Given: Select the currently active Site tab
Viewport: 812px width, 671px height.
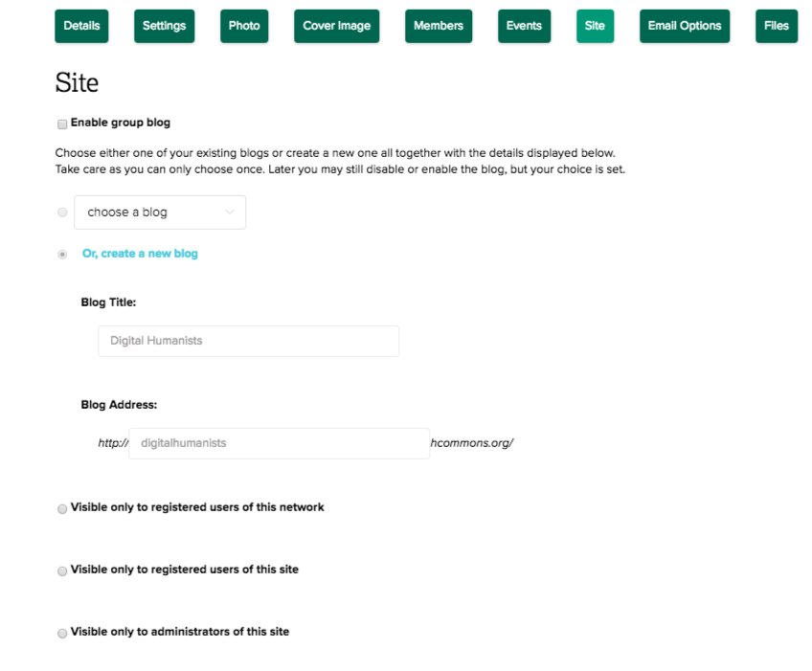Looking at the screenshot, I should click(x=595, y=26).
